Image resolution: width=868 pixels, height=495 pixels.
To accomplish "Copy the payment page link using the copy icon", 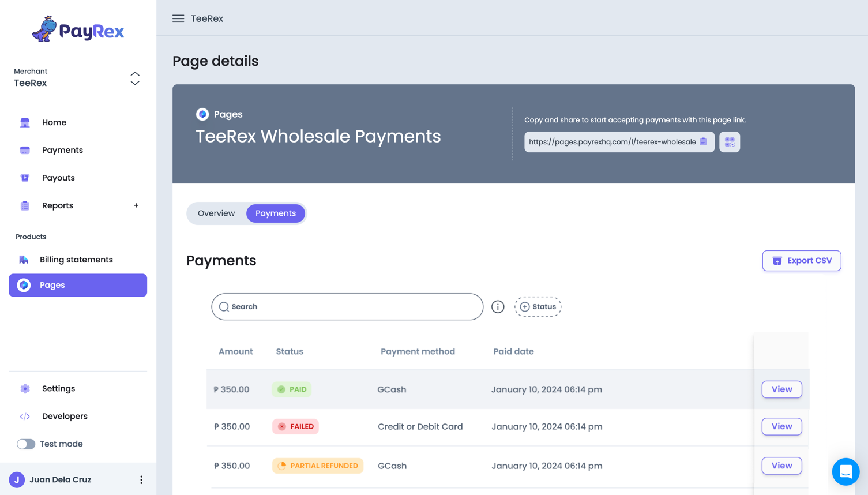I will pyautogui.click(x=704, y=141).
